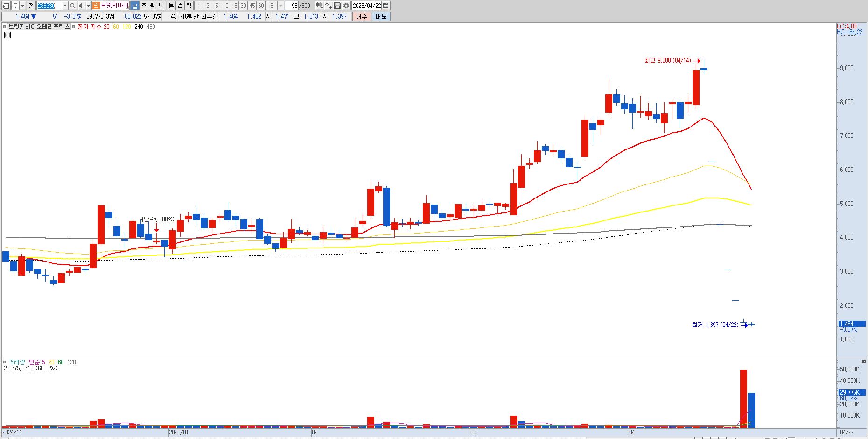Open chart settings gear icon

(x=346, y=6)
